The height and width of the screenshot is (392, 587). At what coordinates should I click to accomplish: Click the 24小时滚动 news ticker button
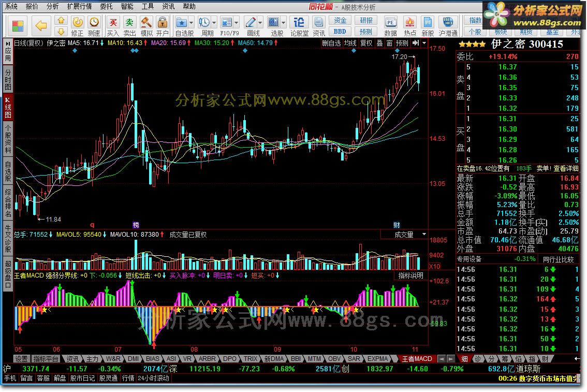pyautogui.click(x=154, y=378)
